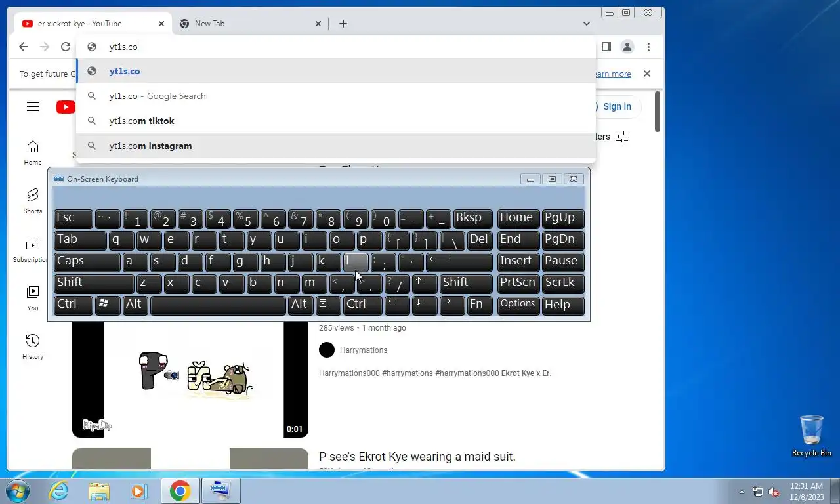
Task: Choose yt1s.com instagram suggestion
Action: (x=336, y=146)
